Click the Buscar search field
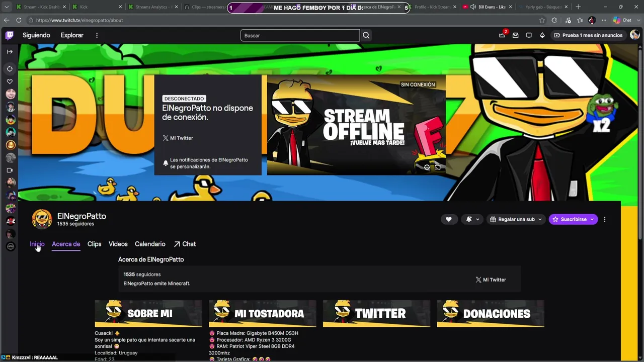This screenshot has height=362, width=644. pos(300,35)
